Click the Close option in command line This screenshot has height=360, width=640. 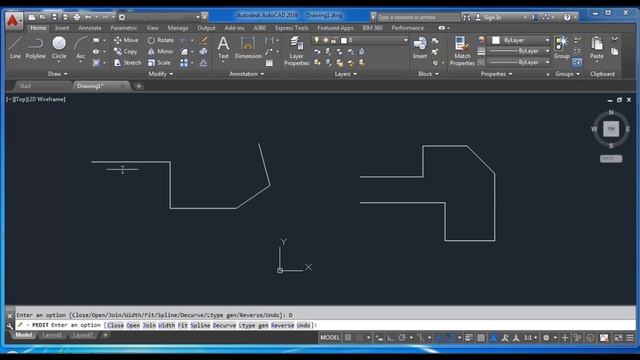pyautogui.click(x=116, y=325)
